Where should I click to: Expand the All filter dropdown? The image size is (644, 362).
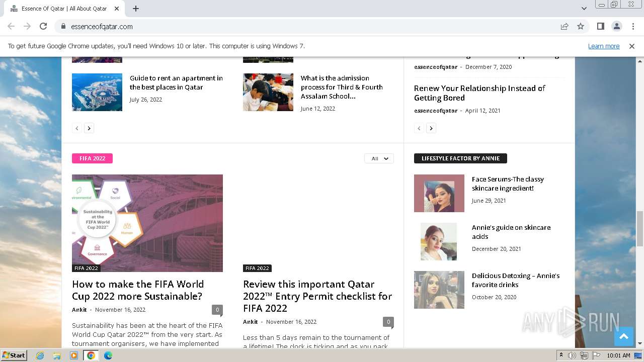[379, 158]
